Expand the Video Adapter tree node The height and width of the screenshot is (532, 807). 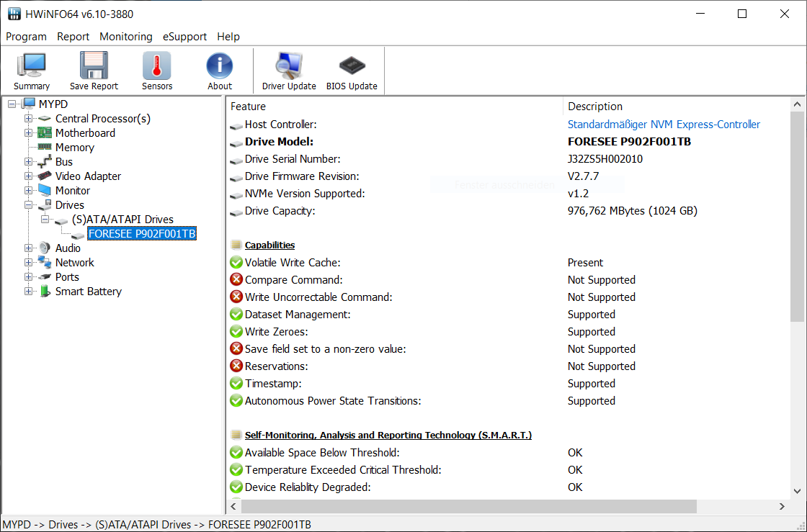click(x=28, y=176)
